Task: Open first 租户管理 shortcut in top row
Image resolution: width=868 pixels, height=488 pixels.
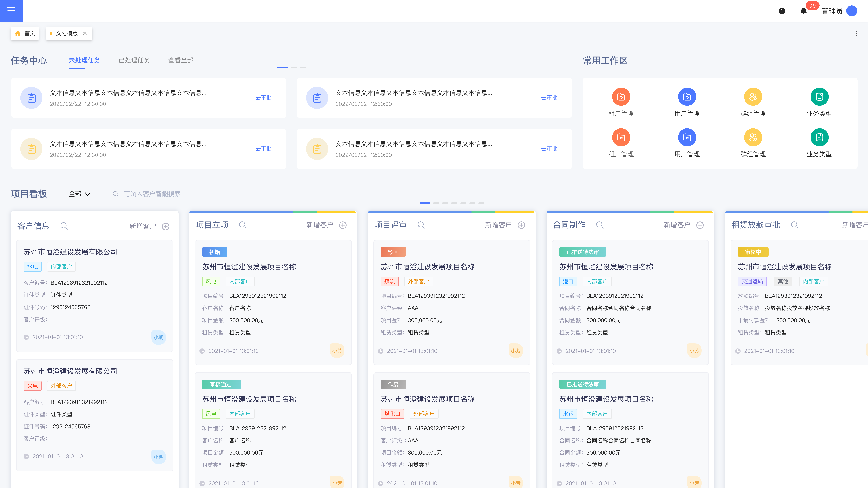Action: tap(621, 97)
